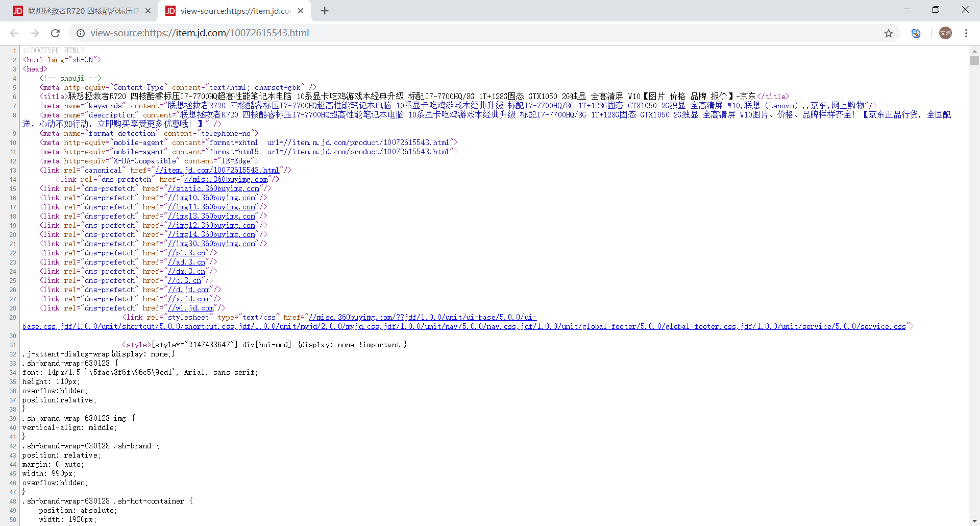Go back to the previous page
This screenshot has height=526, width=980.
click(x=14, y=33)
